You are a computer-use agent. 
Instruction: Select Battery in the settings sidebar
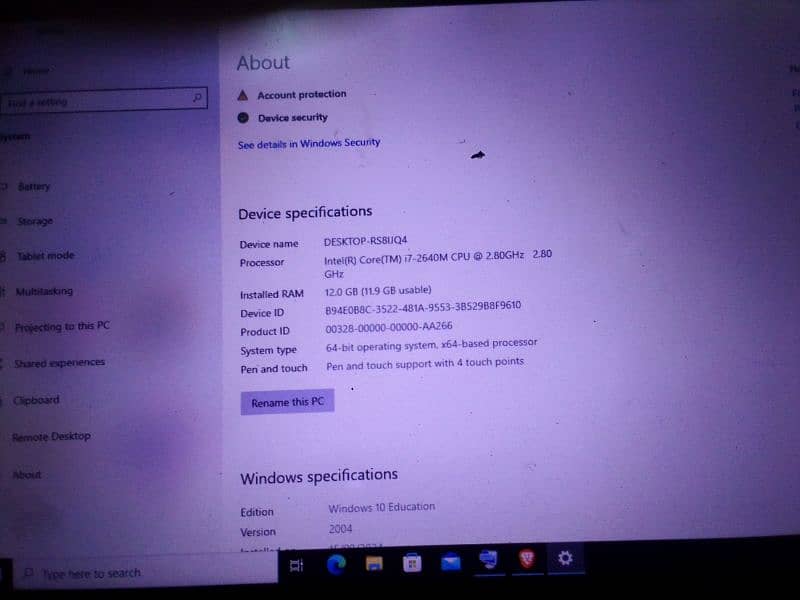click(x=33, y=186)
